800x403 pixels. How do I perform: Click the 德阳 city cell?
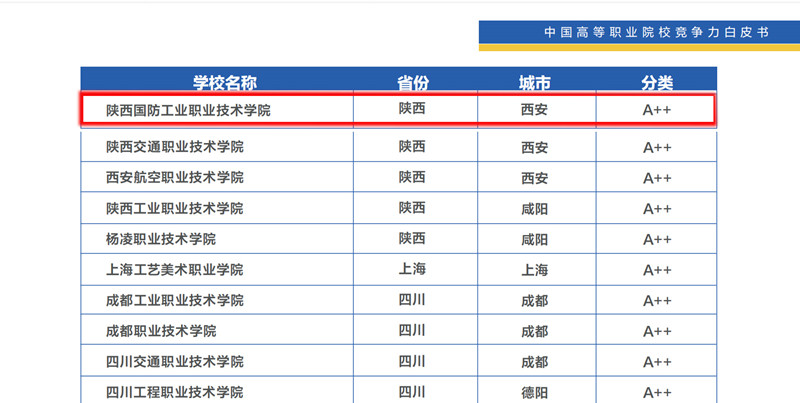(x=535, y=392)
